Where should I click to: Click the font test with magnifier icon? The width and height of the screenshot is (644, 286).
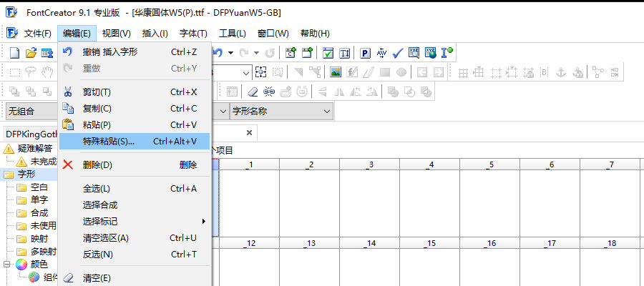click(x=414, y=53)
